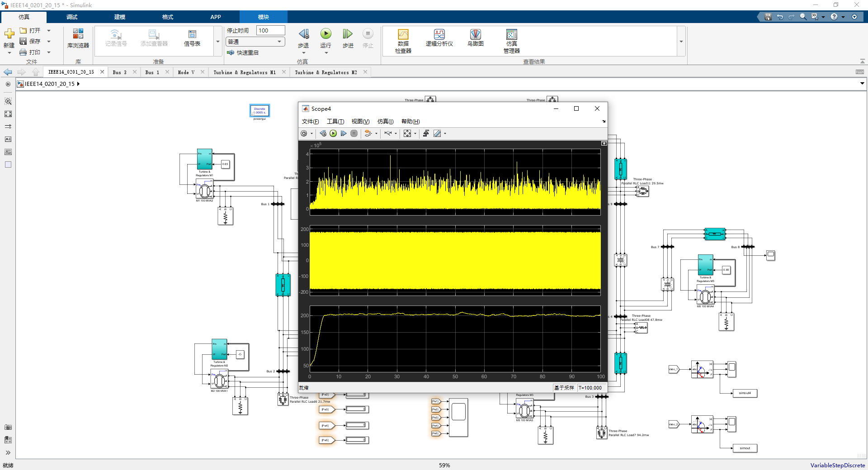Close the Mode V tab
The width and height of the screenshot is (868, 470).
[x=203, y=72]
